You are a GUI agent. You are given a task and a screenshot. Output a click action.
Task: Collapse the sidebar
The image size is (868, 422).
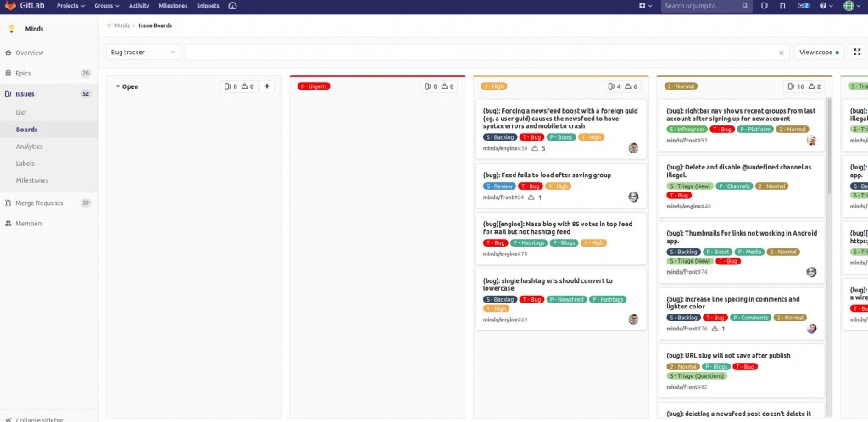coord(39,419)
